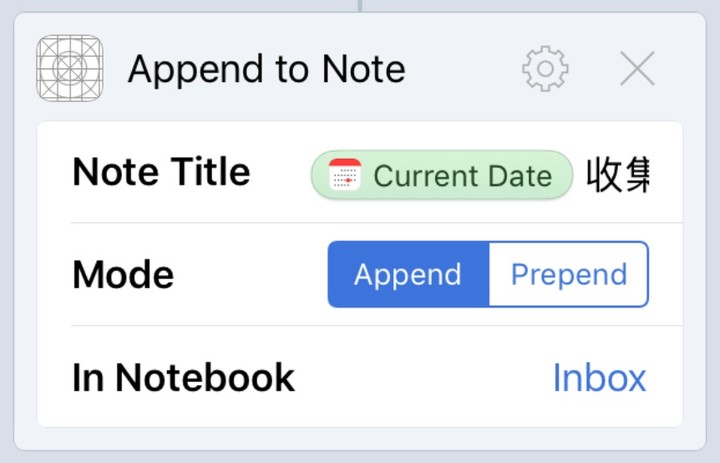
Task: Switch Mode to Prepend
Action: pyautogui.click(x=569, y=274)
